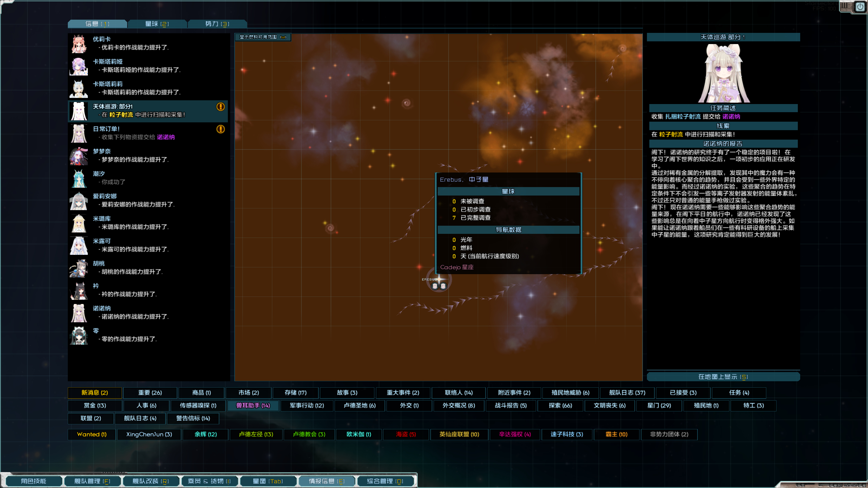Switch to the 势力 tab
Screen dimensions: 868x488
[x=217, y=24]
